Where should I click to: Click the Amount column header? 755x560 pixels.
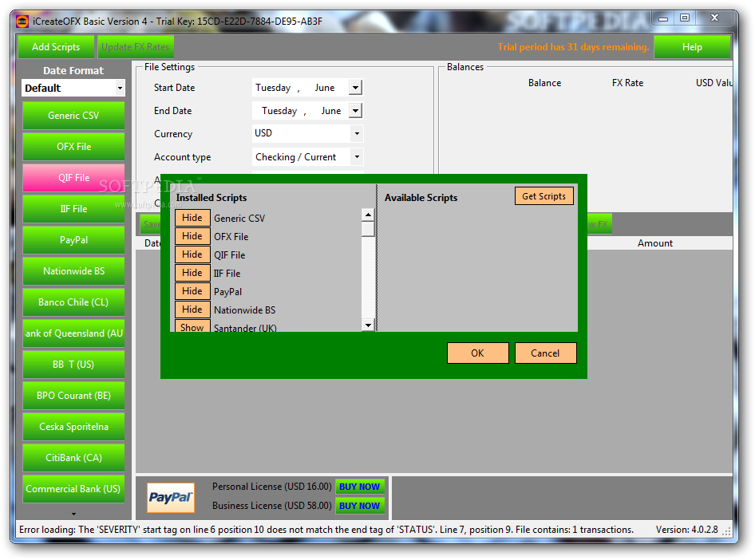pyautogui.click(x=655, y=243)
